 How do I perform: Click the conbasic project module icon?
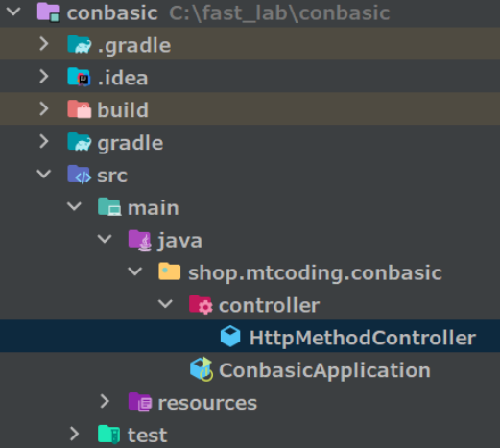click(x=48, y=12)
